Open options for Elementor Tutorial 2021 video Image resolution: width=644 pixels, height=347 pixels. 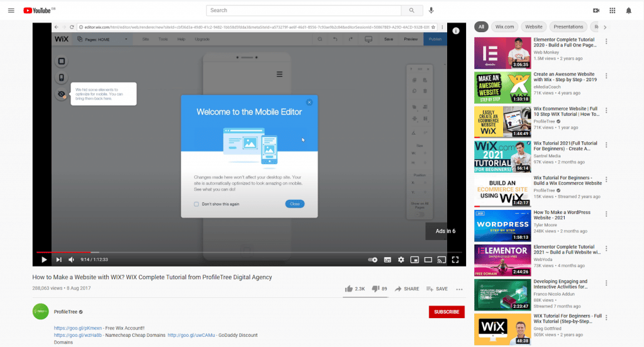coord(606,248)
